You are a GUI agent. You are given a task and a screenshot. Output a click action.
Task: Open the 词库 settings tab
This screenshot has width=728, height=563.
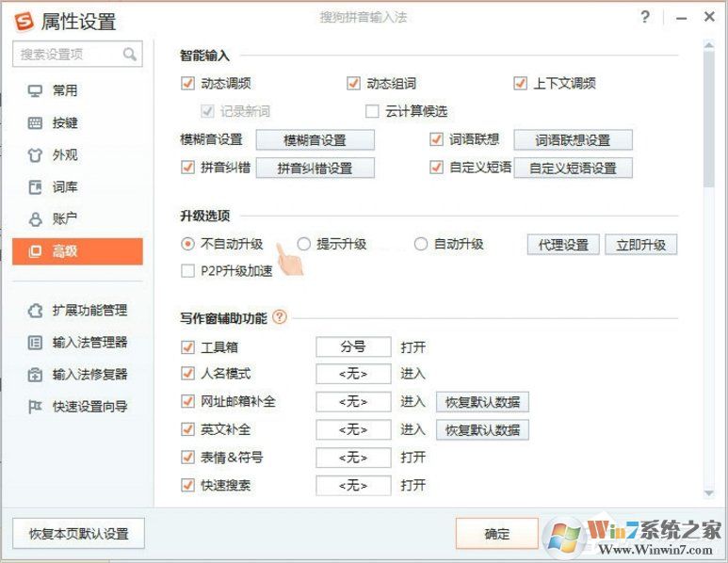pyautogui.click(x=64, y=187)
